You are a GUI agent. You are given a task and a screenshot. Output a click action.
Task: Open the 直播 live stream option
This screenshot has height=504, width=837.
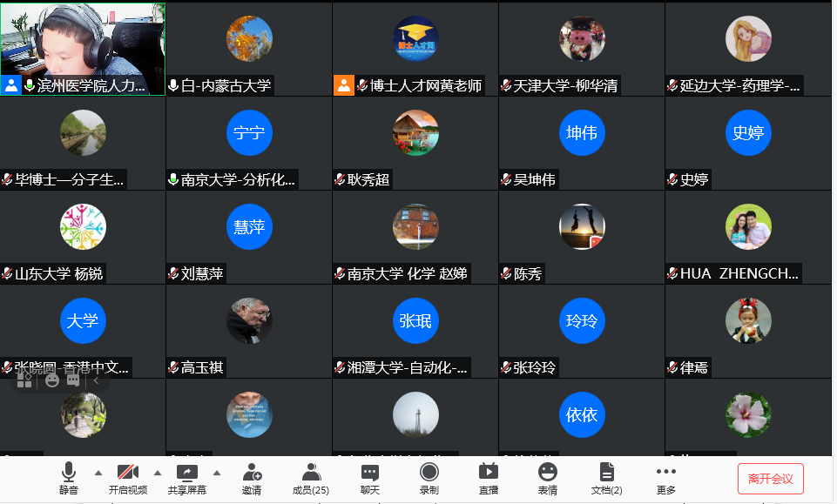point(489,479)
